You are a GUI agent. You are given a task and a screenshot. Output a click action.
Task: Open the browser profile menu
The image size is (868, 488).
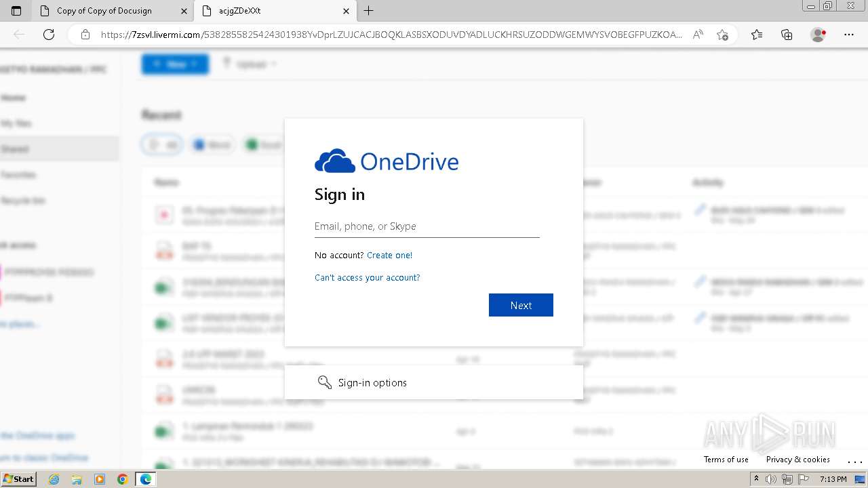[818, 35]
